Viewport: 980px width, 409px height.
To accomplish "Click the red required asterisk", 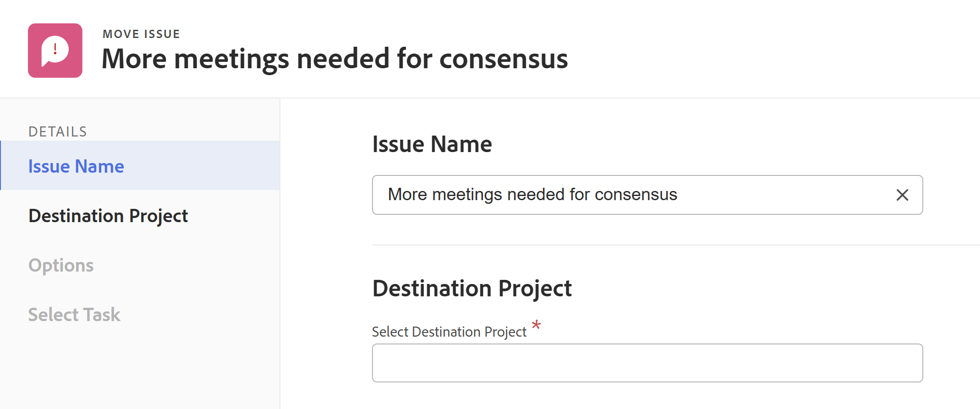I will click(536, 325).
